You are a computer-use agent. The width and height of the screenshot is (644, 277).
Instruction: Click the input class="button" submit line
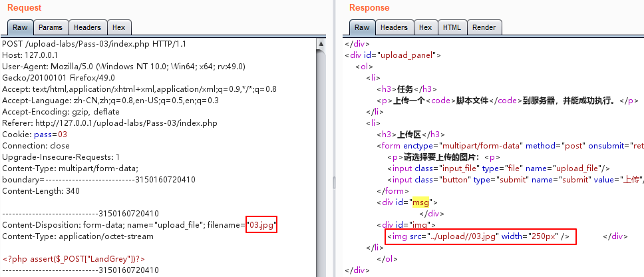(x=516, y=180)
